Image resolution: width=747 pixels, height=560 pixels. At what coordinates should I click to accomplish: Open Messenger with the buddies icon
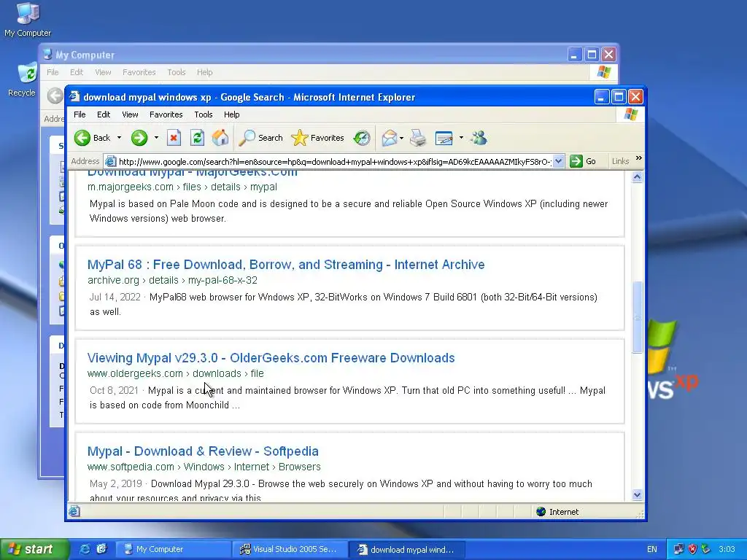479,138
